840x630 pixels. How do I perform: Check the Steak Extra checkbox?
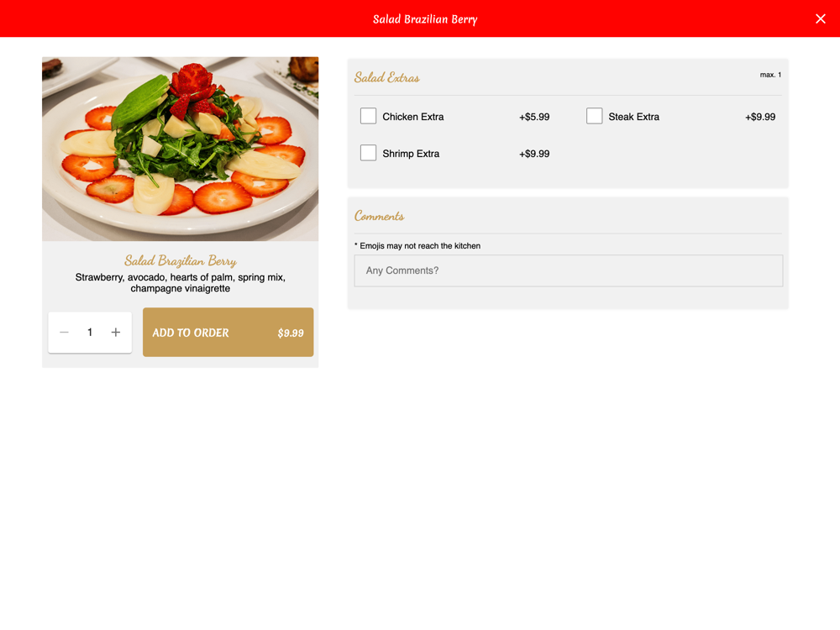tap(594, 116)
